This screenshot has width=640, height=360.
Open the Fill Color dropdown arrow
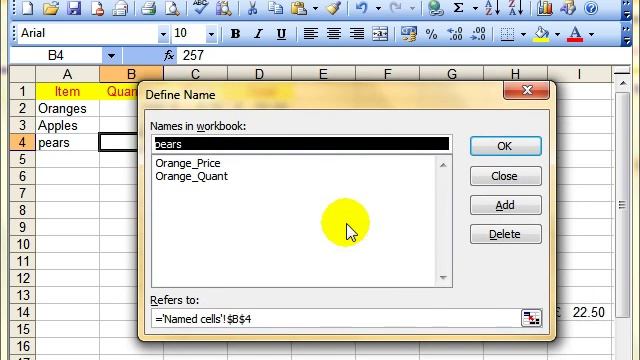tap(557, 34)
